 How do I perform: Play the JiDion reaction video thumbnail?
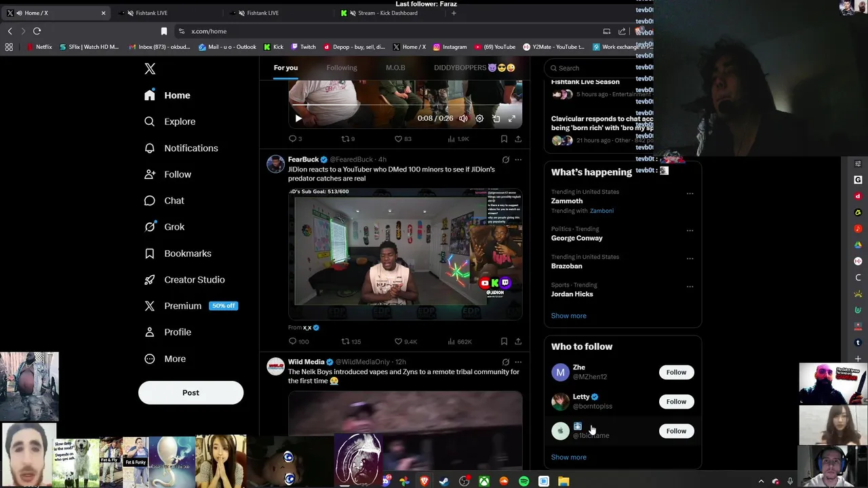405,253
